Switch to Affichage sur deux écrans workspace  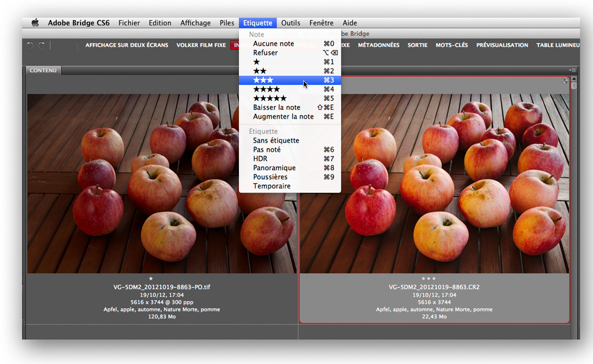point(127,45)
